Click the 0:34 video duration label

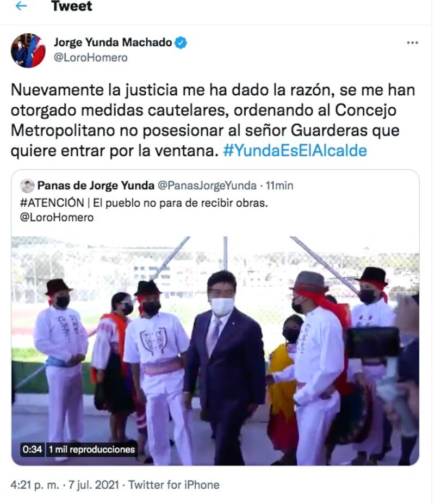click(33, 449)
